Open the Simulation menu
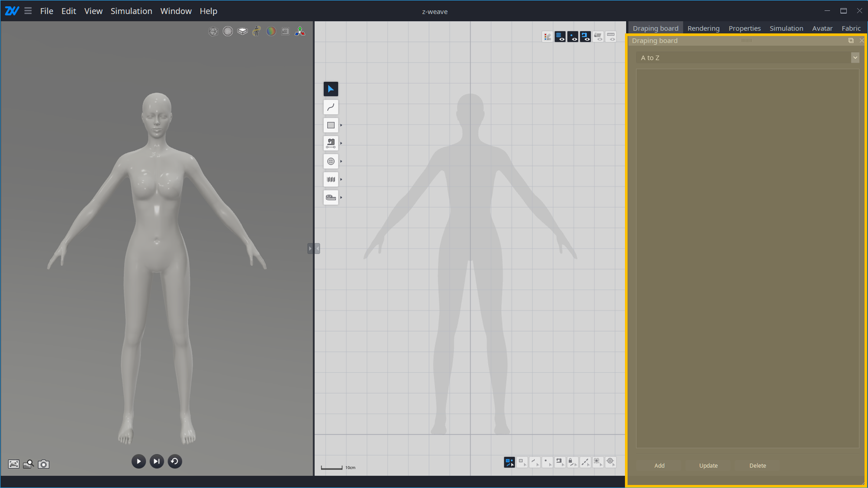The height and width of the screenshot is (488, 868). click(131, 11)
